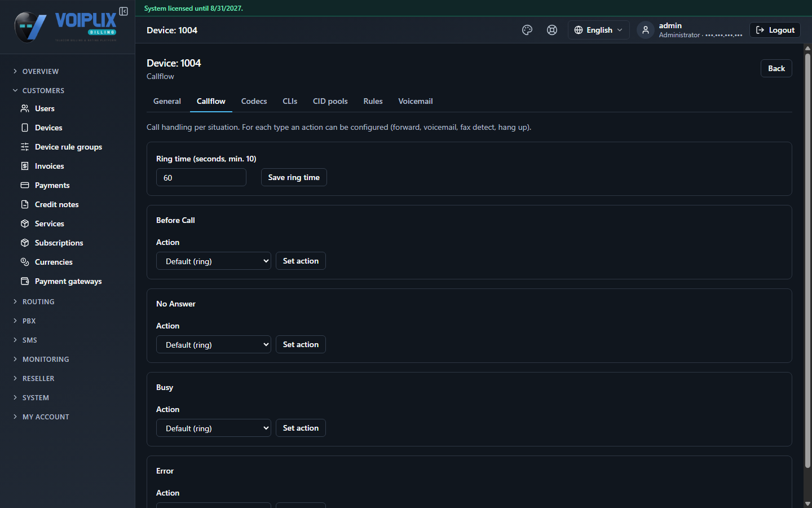Click the Invoices sidebar icon
The height and width of the screenshot is (508, 812).
[25, 166]
